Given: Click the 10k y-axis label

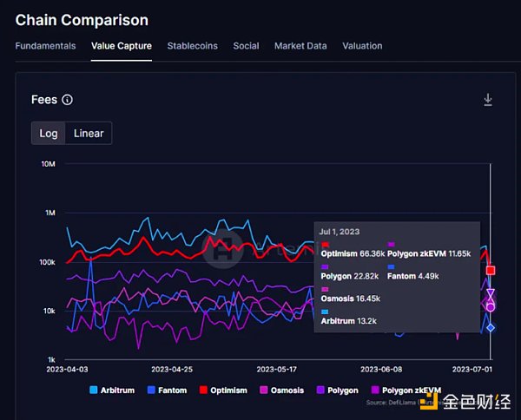Looking at the screenshot, I should click(x=49, y=312).
